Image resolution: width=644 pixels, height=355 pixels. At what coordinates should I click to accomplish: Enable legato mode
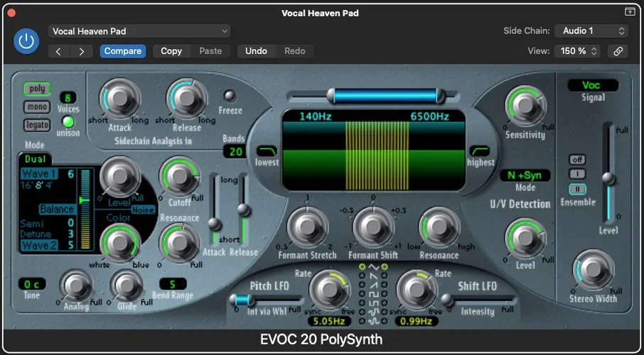pyautogui.click(x=38, y=125)
